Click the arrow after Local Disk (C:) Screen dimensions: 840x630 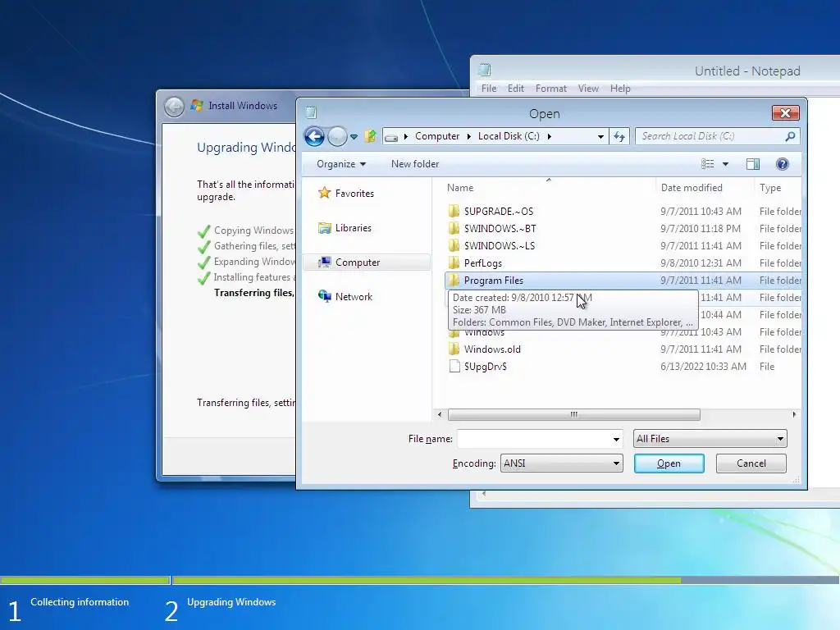tap(550, 137)
